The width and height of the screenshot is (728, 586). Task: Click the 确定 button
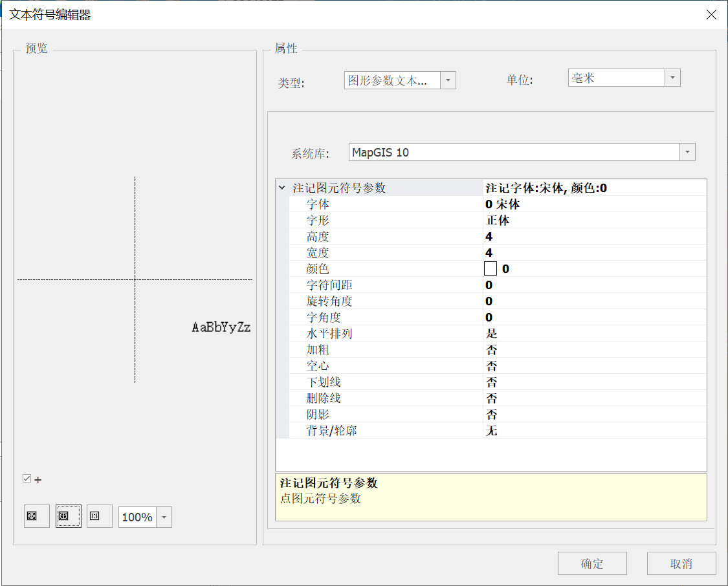pos(591,563)
